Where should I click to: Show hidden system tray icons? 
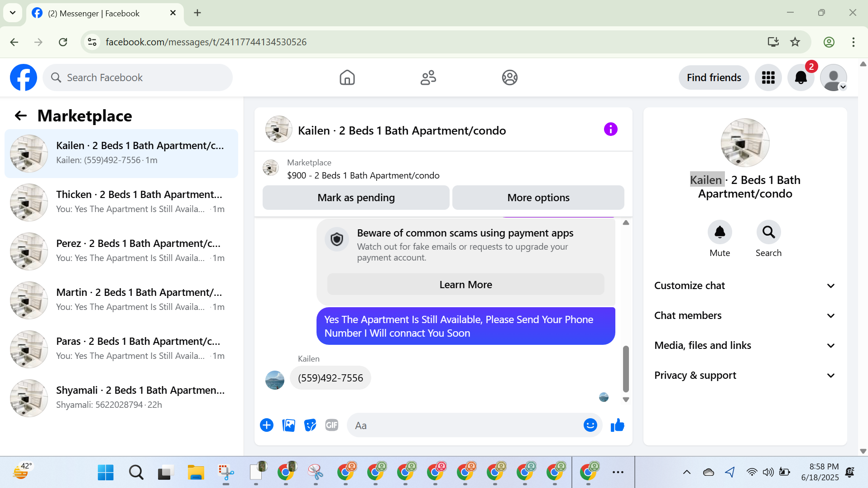pyautogui.click(x=687, y=473)
